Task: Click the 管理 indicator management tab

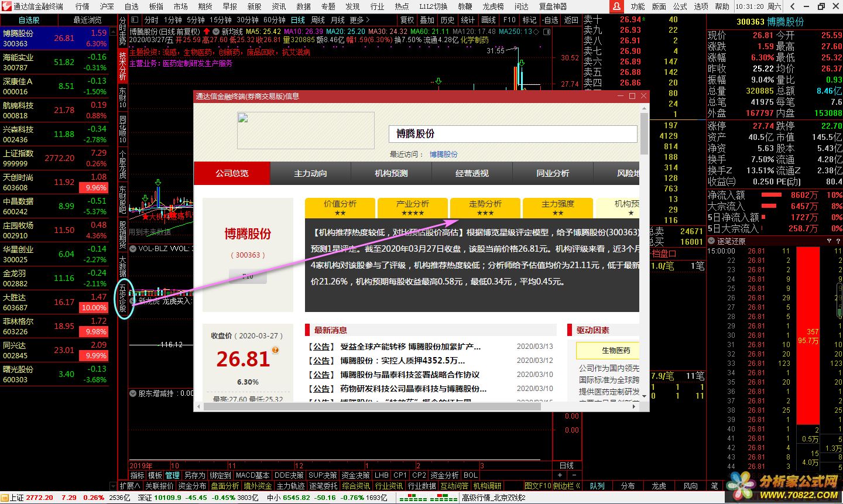Action: click(x=172, y=475)
